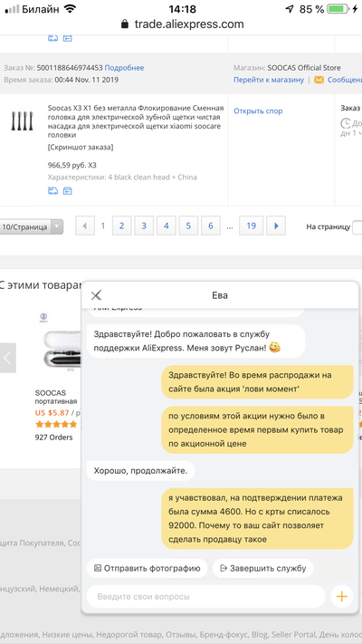The image size is (362, 644).
Task: Open Сообщение link next to envelope
Action: (x=344, y=80)
